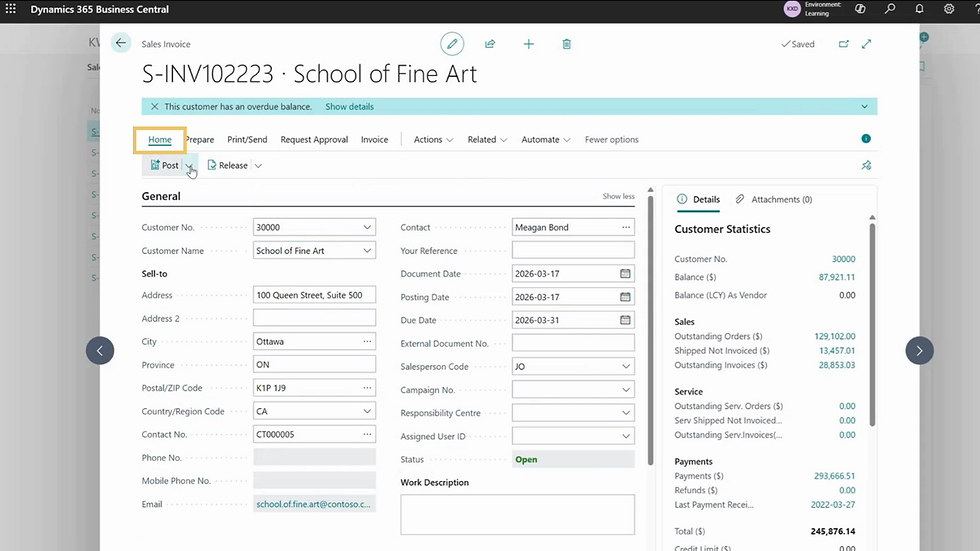
Task: Go to the next slide arrow
Action: [919, 350]
